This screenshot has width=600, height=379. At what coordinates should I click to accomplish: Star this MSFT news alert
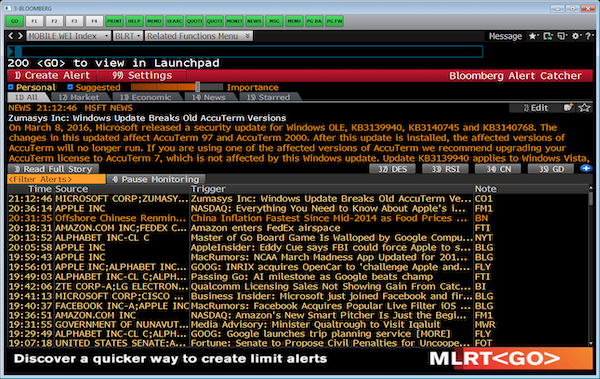(584, 108)
